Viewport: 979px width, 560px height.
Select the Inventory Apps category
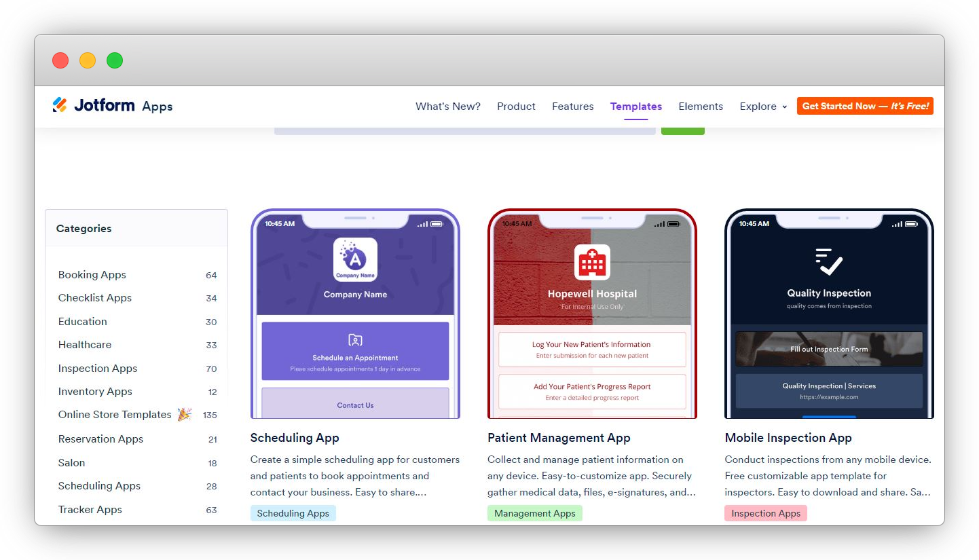click(95, 391)
